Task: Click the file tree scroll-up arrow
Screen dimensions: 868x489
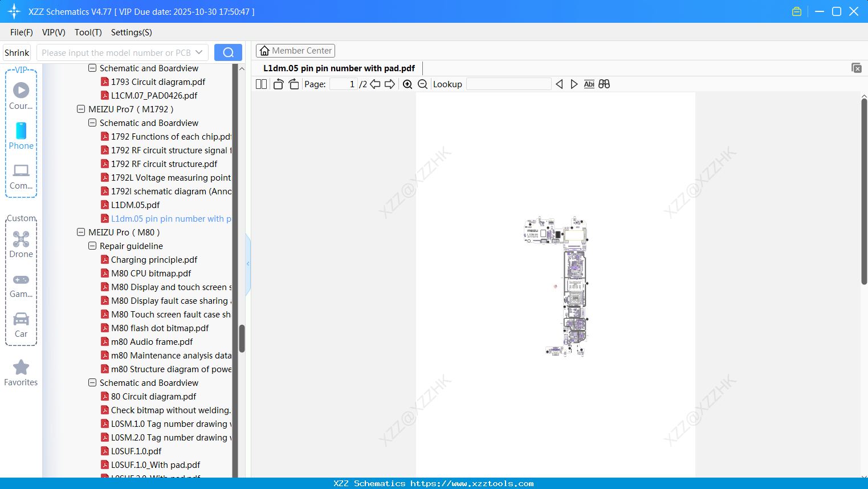Action: tap(242, 68)
